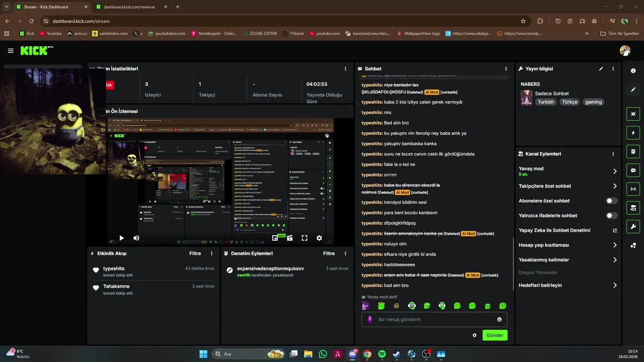This screenshot has width=644, height=362.
Task: Open Discord from the taskbar
Action: point(352,354)
